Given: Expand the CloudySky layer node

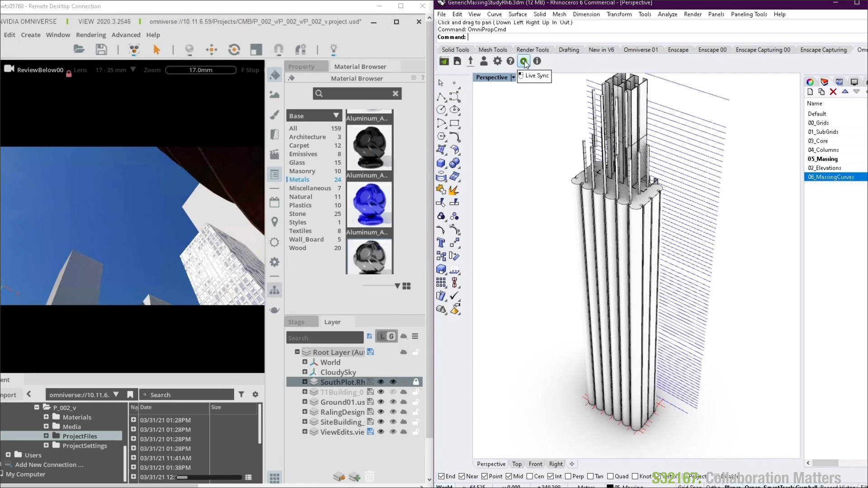Looking at the screenshot, I should click(305, 372).
